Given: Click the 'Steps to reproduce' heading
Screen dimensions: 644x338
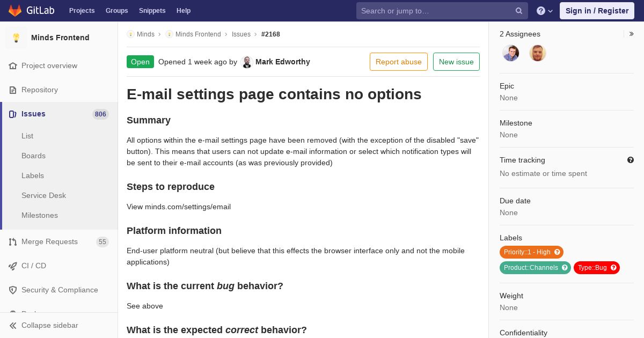Looking at the screenshot, I should [171, 187].
